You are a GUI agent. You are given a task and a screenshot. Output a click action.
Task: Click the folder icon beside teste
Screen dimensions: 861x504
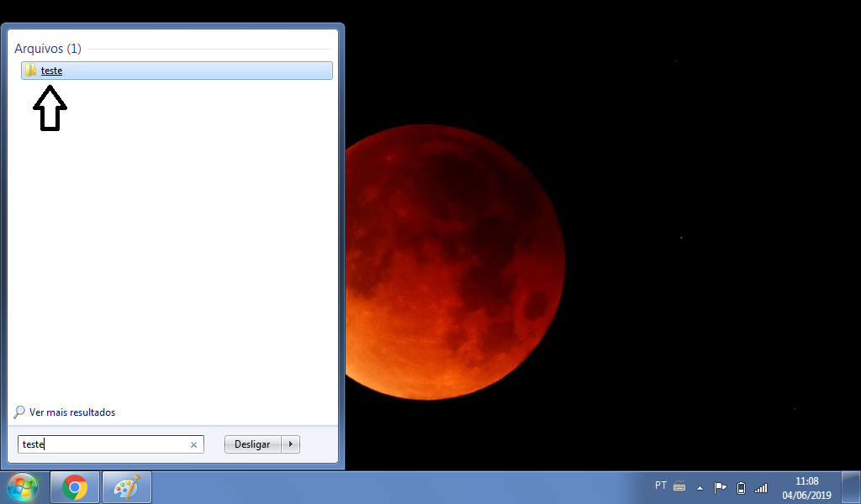(31, 71)
